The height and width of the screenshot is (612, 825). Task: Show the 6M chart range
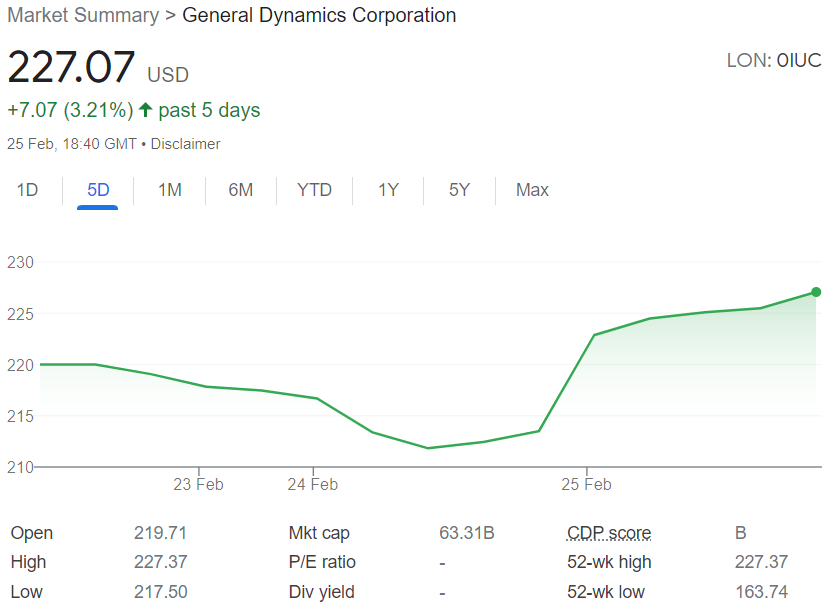240,189
